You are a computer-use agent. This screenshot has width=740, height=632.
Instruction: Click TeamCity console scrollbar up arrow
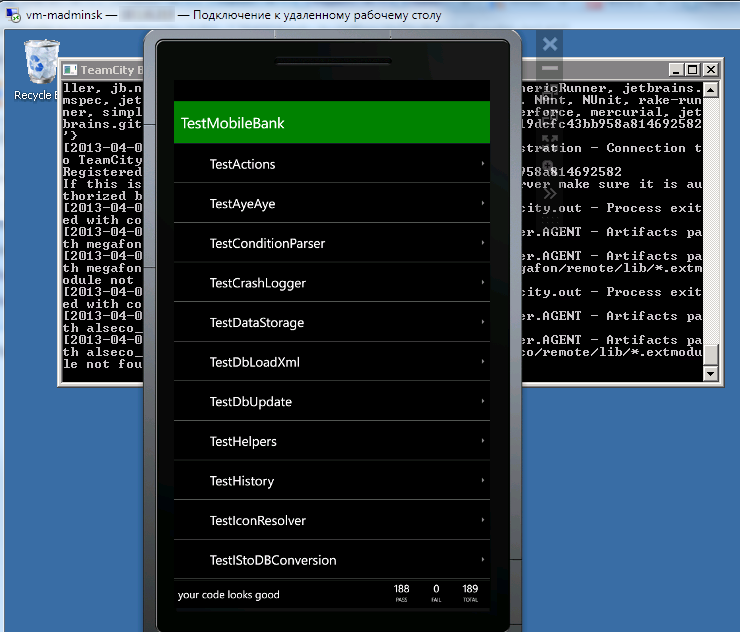point(711,89)
